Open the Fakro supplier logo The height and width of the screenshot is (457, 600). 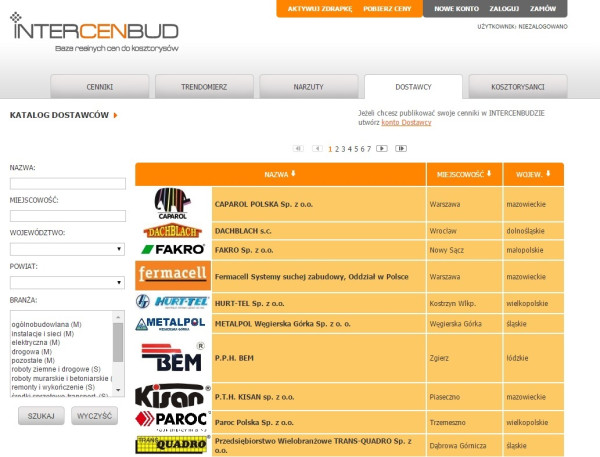point(172,249)
